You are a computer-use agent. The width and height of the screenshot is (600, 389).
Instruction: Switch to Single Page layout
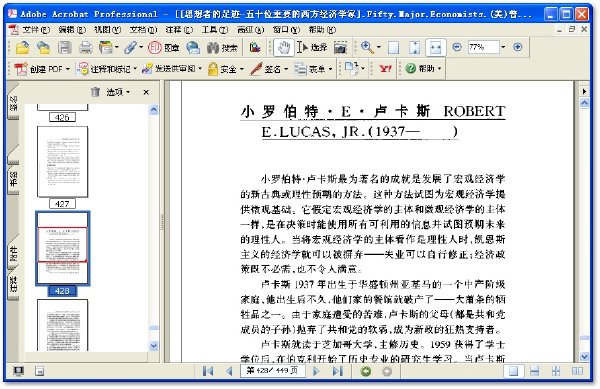[x=513, y=371]
